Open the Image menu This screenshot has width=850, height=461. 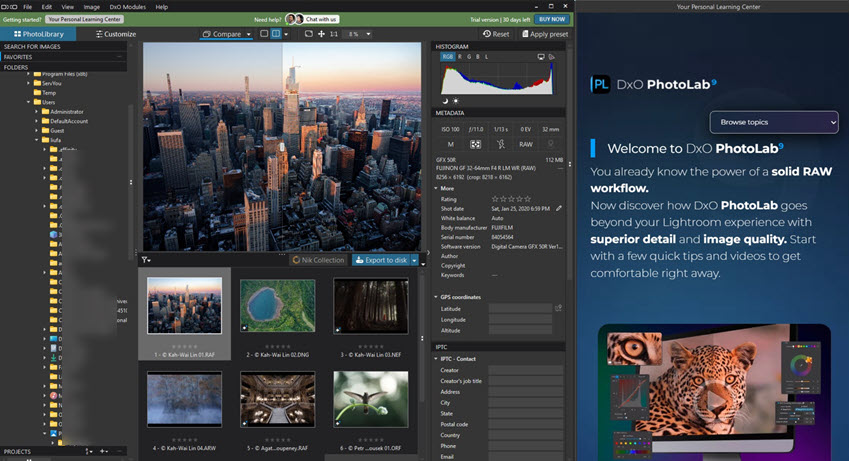pos(92,7)
